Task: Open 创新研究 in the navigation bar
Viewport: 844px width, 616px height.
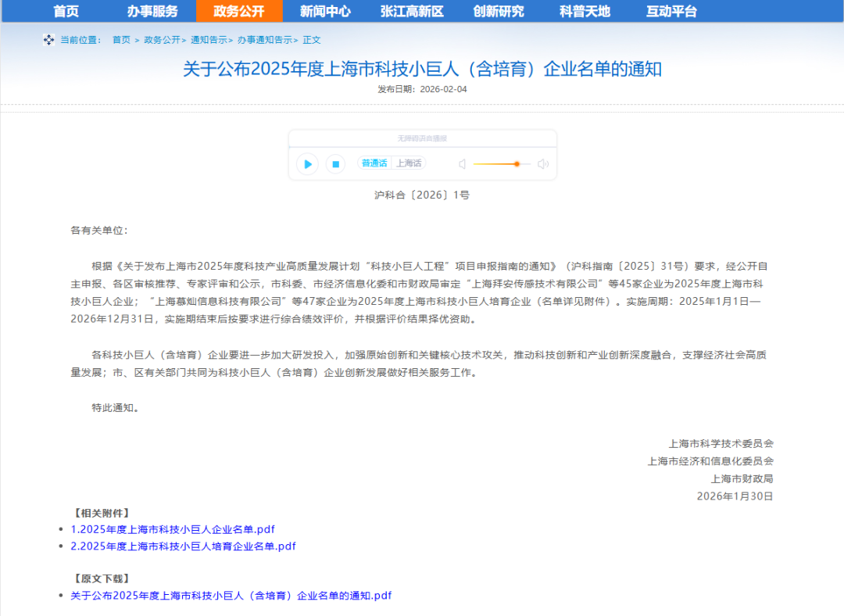Action: (x=499, y=11)
